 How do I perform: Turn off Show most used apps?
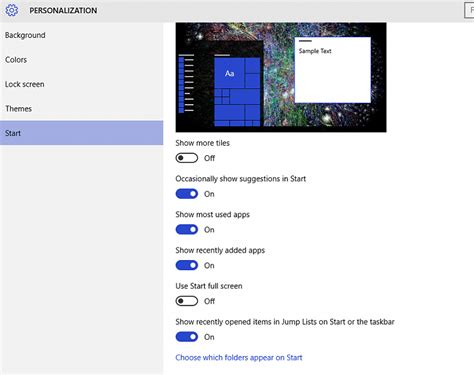pyautogui.click(x=187, y=229)
